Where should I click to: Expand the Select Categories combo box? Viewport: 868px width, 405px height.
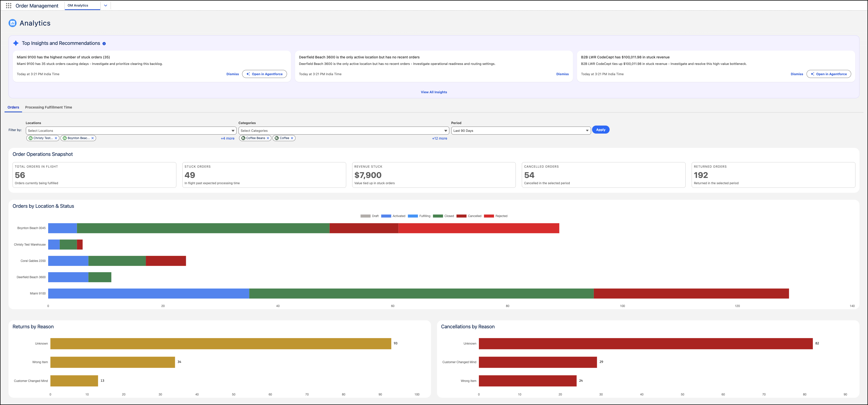(344, 131)
